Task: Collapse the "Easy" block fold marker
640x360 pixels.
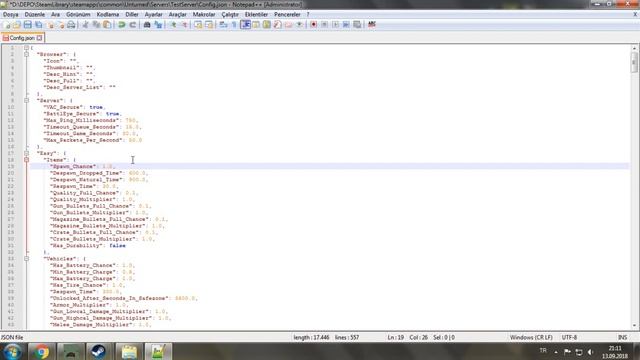Action: (27, 153)
